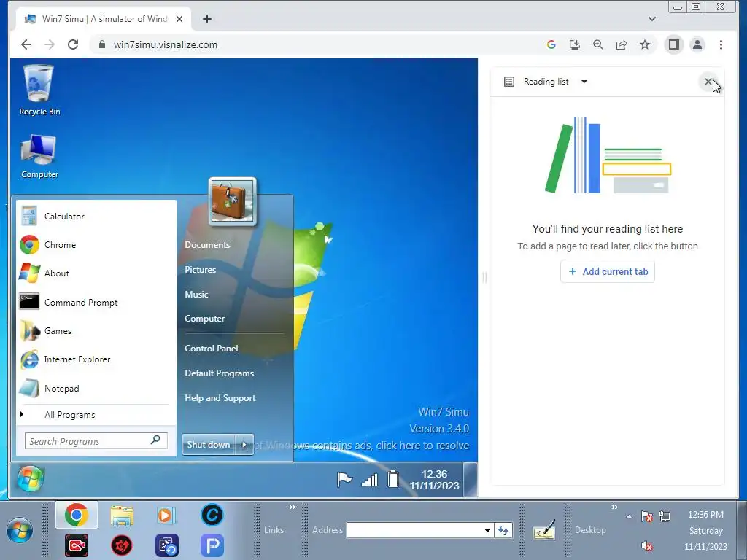Image resolution: width=747 pixels, height=560 pixels.
Task: Open Control Panel from the Start menu
Action: click(x=211, y=348)
